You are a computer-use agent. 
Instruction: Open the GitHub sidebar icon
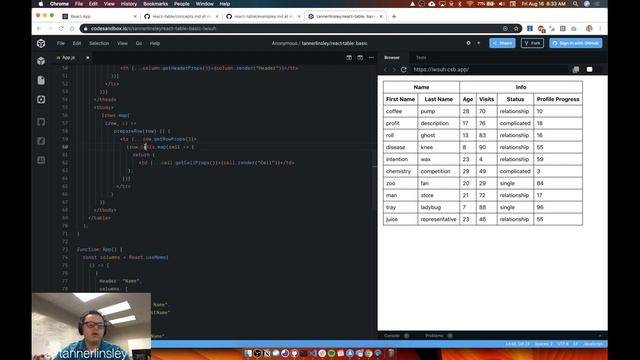[x=41, y=122]
